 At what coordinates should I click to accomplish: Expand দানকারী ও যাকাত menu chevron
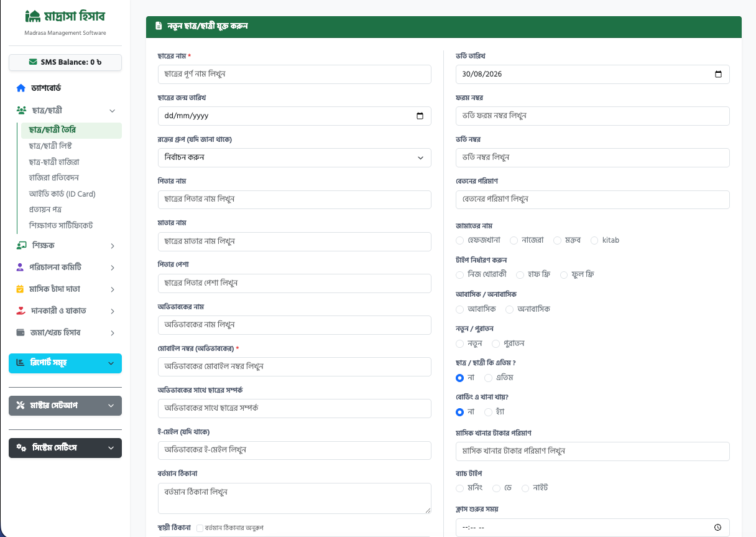click(x=113, y=311)
